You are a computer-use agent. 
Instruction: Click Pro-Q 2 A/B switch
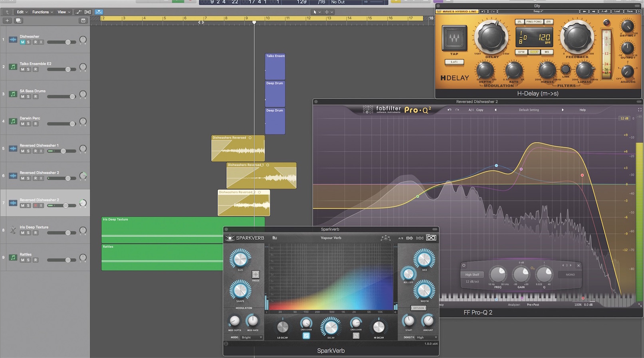click(x=471, y=110)
